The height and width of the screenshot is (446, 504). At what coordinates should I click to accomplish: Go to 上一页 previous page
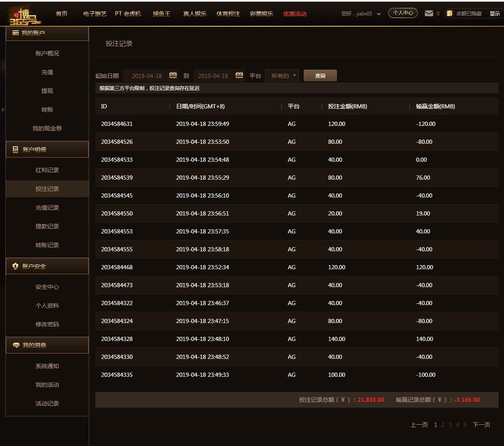(419, 425)
